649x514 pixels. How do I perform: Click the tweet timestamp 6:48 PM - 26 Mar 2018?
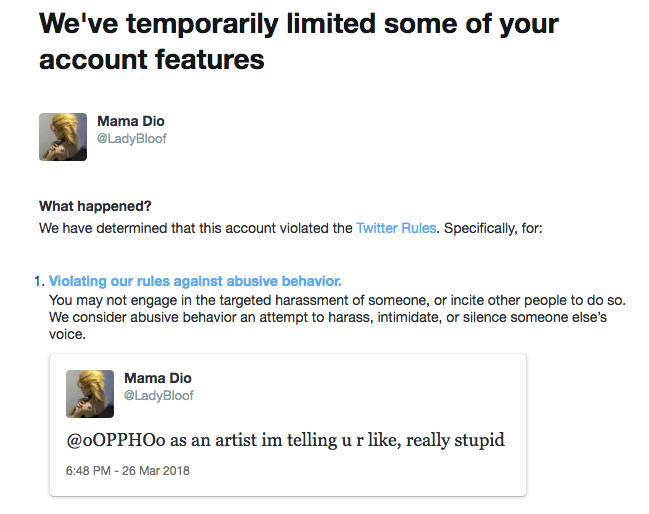point(128,470)
